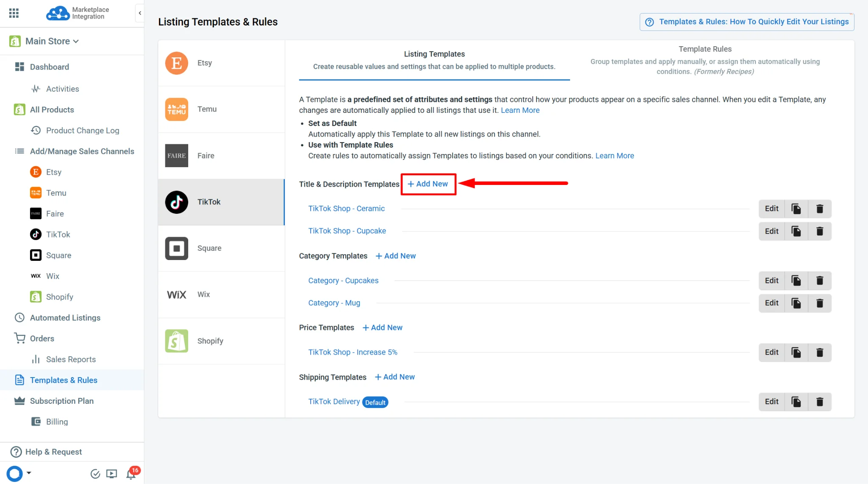The image size is (868, 484).
Task: Add new Category template
Action: (396, 256)
